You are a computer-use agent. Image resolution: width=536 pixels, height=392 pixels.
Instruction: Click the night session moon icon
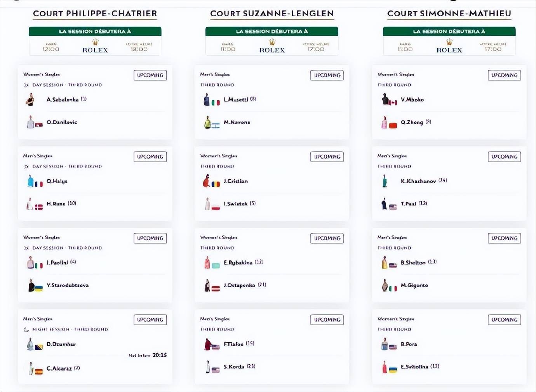point(26,330)
